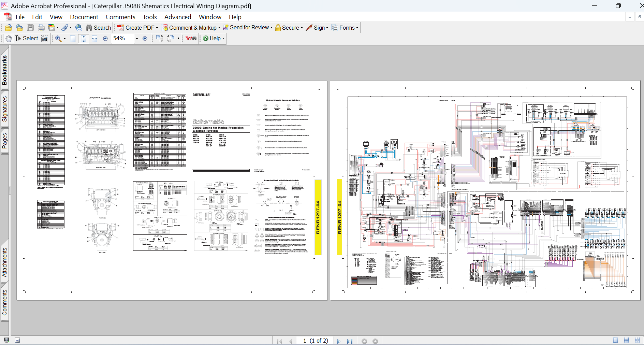Expand the Organizer dropdown arrow
The height and width of the screenshot is (345, 644).
click(57, 28)
